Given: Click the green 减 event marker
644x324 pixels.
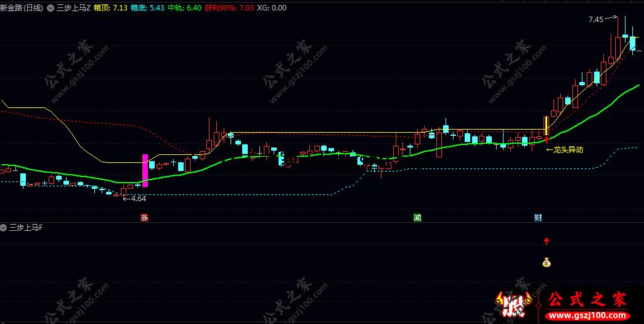Looking at the screenshot, I should [x=417, y=217].
